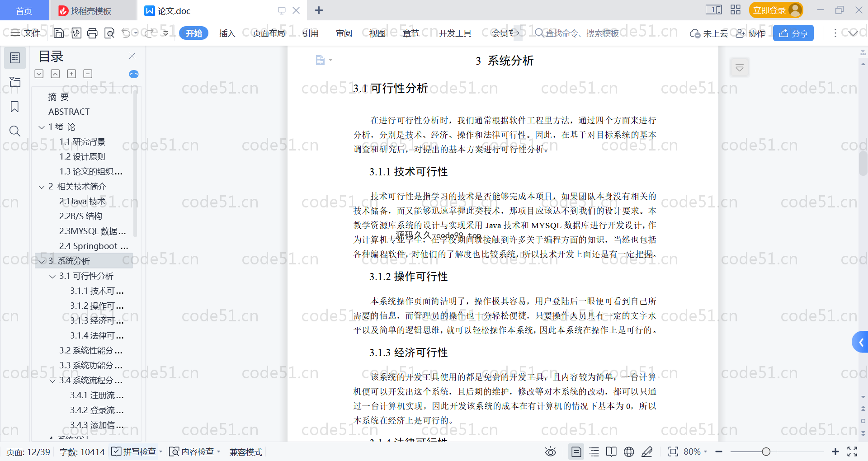Click the 协作 collaboration button
The image size is (868, 461).
tap(750, 33)
